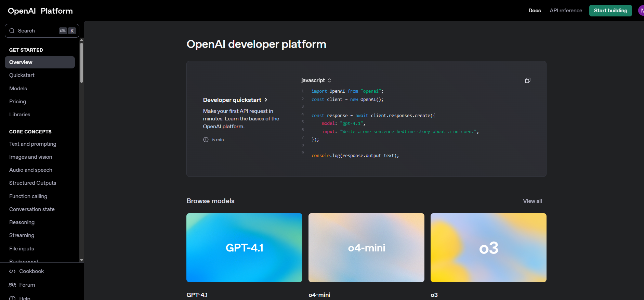
Task: Click View all models link
Action: [533, 201]
